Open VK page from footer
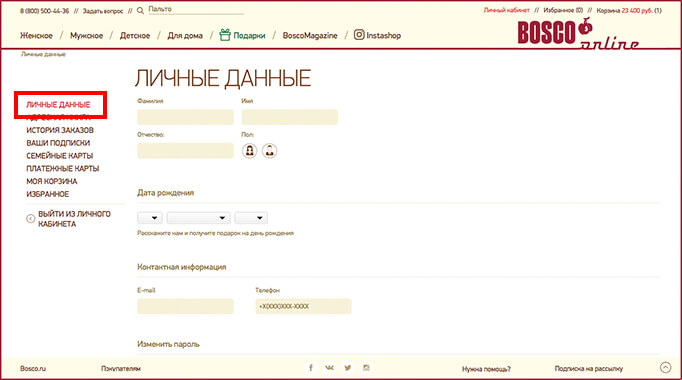 (329, 368)
